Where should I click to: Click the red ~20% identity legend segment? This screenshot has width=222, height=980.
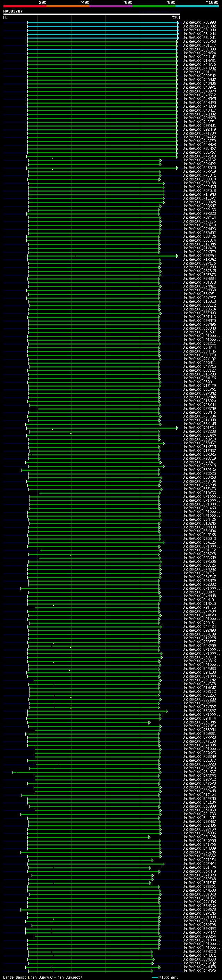[x=25, y=6]
